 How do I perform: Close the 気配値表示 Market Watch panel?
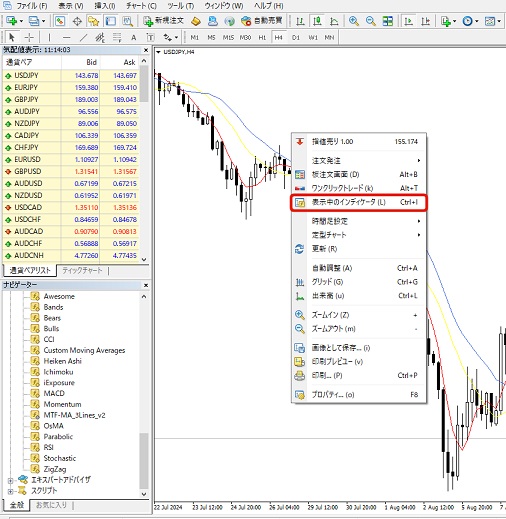point(146,50)
